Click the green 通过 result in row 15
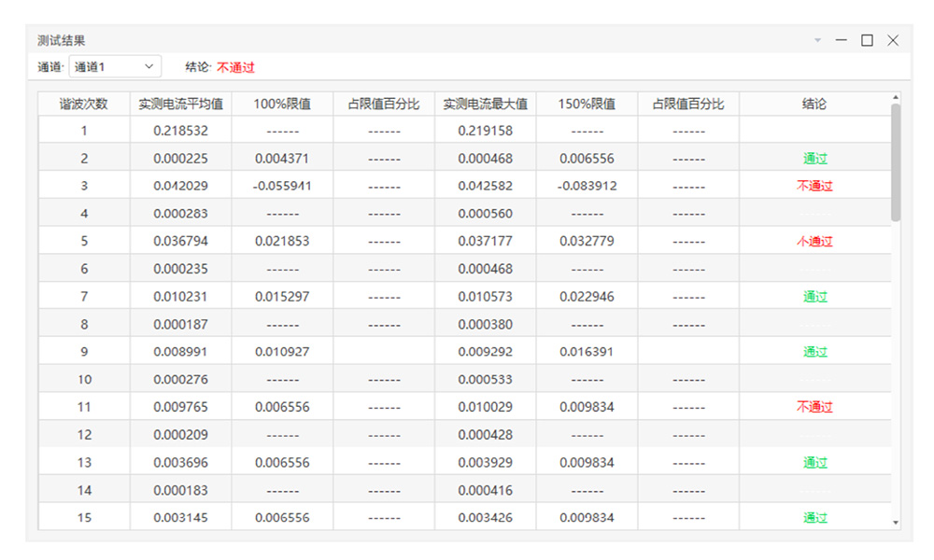Viewport: 934px width, 560px height. [814, 518]
